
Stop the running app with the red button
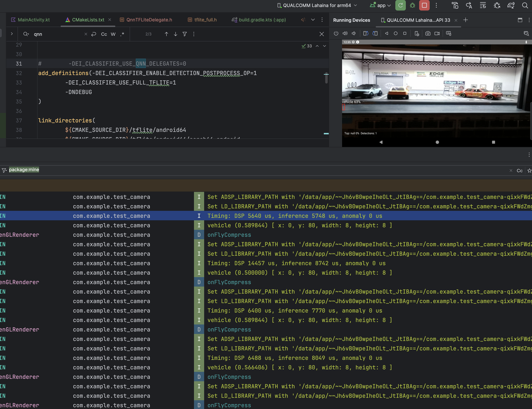pos(424,5)
